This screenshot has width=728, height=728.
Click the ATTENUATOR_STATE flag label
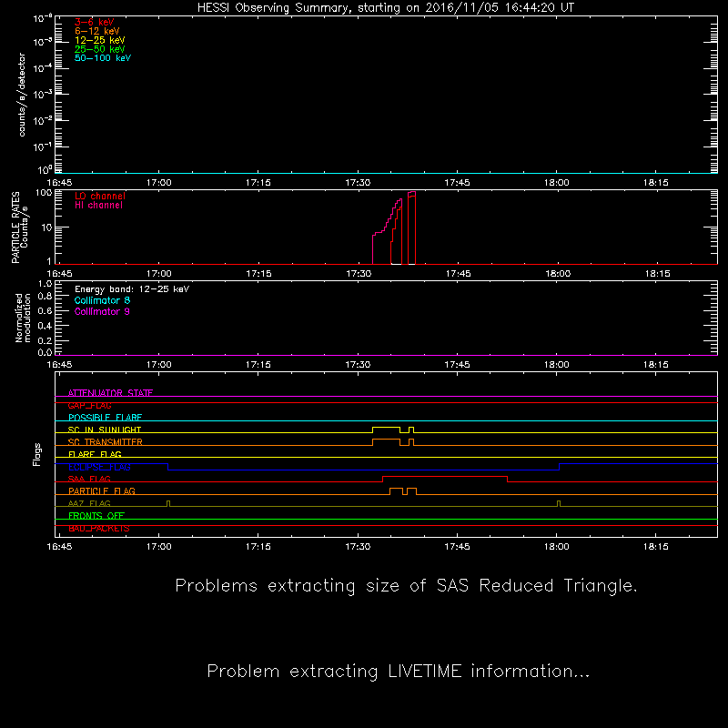click(x=110, y=393)
